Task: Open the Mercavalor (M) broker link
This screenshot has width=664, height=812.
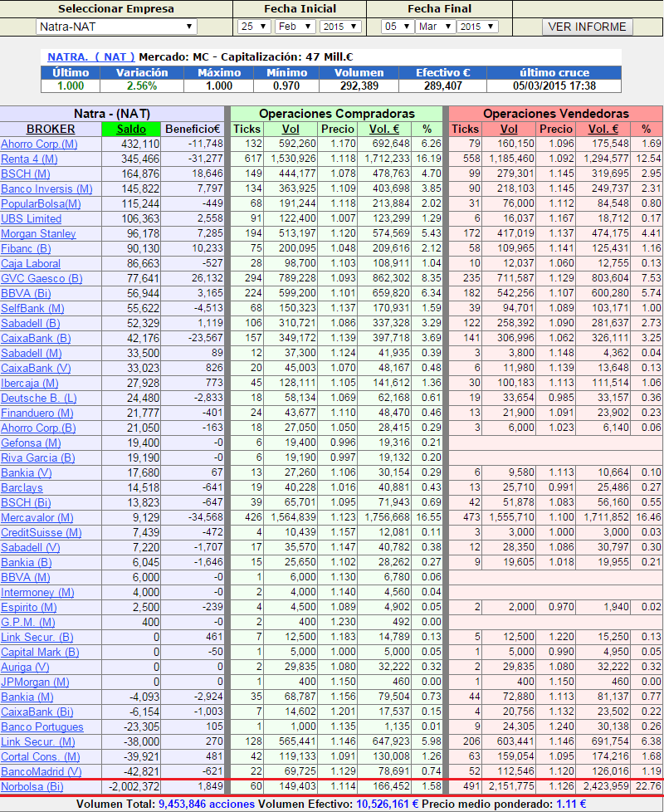Action: coord(37,518)
